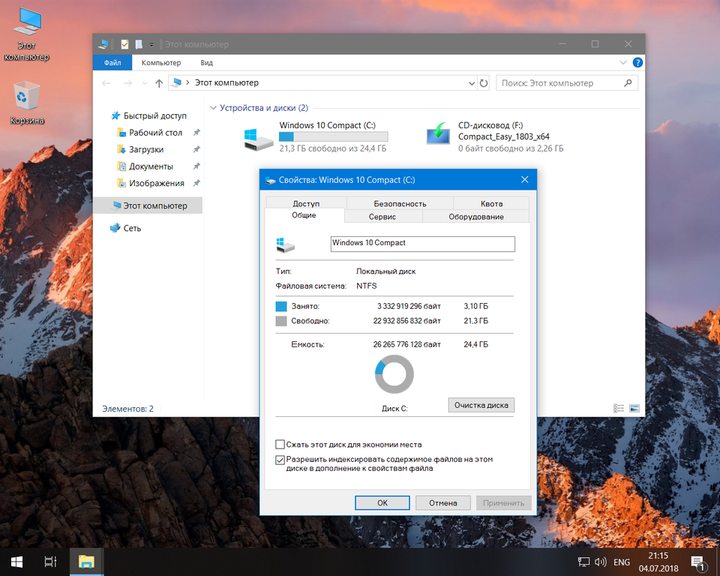
Task: Open the 'Файл' ribbon tab
Action: tap(112, 62)
